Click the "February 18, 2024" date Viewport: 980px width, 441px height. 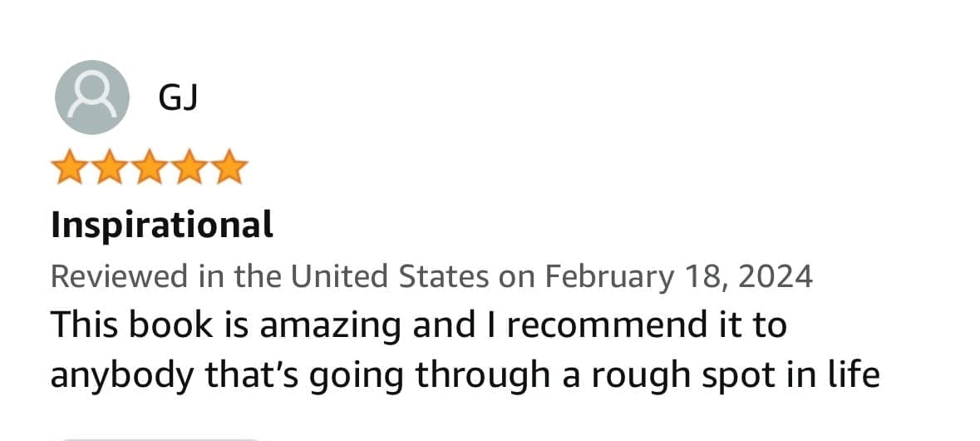(679, 277)
